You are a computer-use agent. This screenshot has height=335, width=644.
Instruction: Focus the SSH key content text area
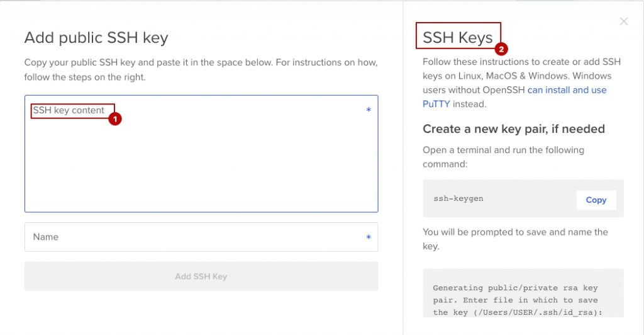tap(201, 154)
